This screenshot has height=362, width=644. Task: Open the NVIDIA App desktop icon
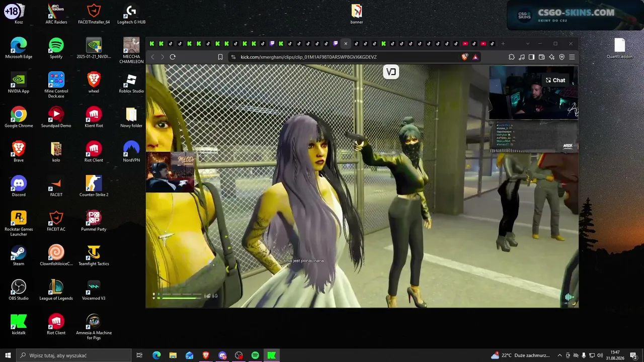(19, 82)
